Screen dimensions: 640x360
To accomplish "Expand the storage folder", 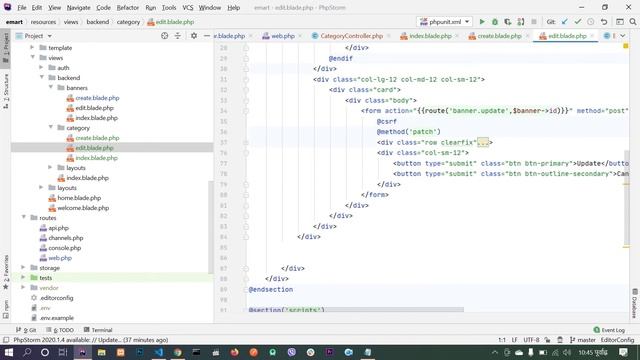I will [23, 267].
